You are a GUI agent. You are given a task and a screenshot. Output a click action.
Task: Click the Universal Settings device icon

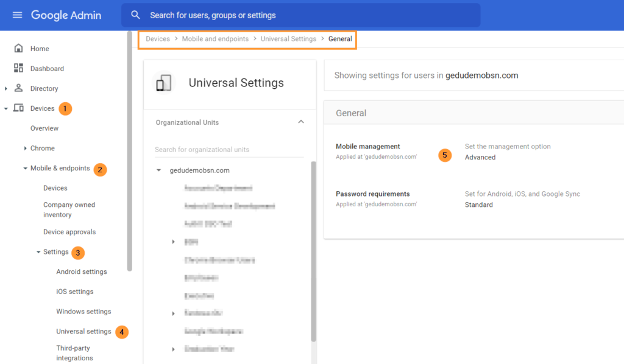click(163, 83)
